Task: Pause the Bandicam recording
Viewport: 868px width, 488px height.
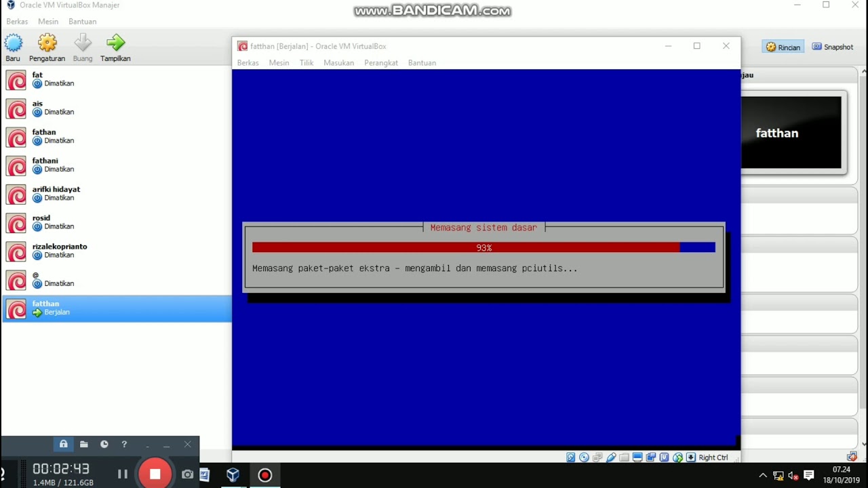Action: pyautogui.click(x=122, y=474)
